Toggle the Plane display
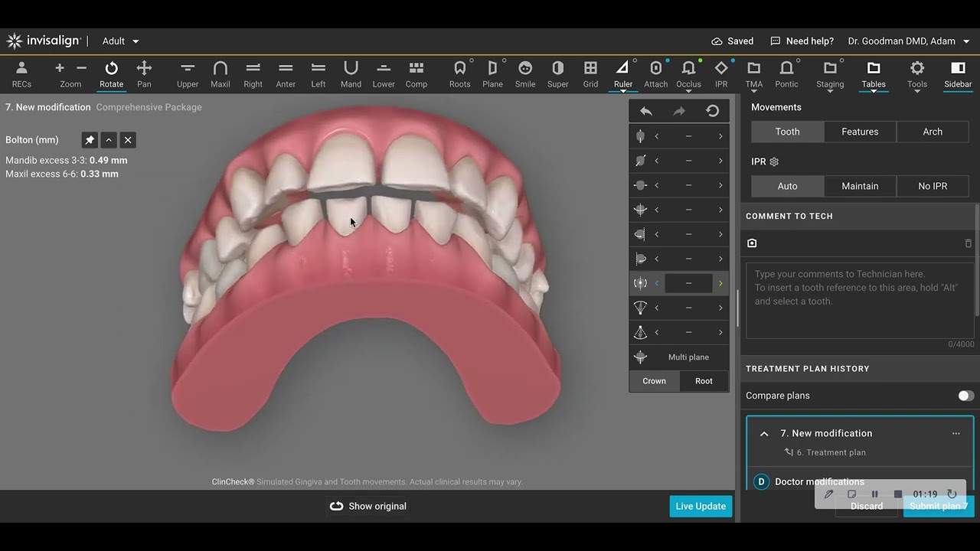Viewport: 980px width, 551px height. click(x=493, y=74)
